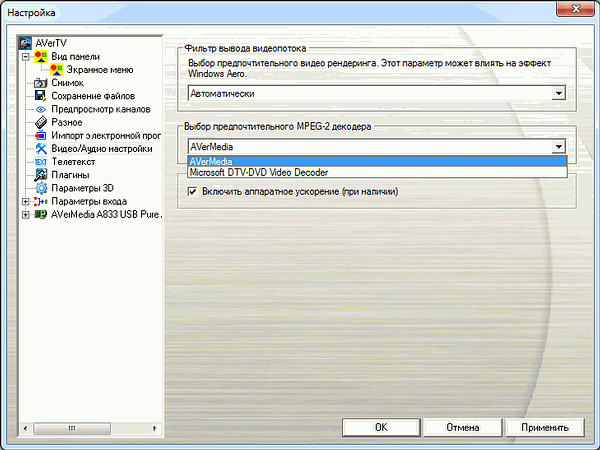Image resolution: width=600 pixels, height=450 pixels.
Task: Choose Microsoft DTV-DVD Video Decoder option
Action: click(x=377, y=172)
